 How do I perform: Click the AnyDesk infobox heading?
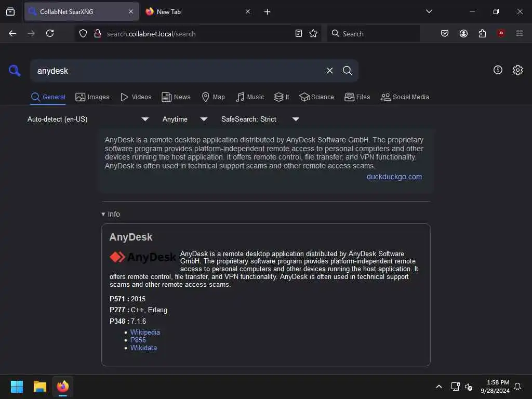(130, 237)
